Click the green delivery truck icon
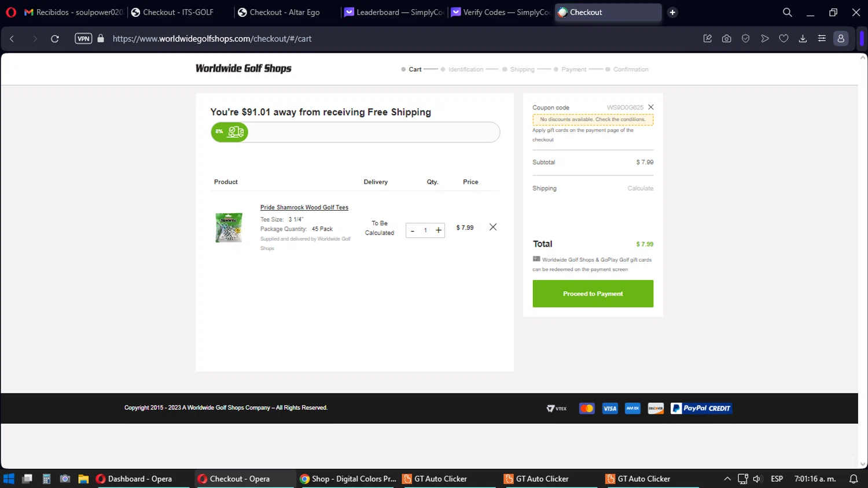 coord(236,132)
